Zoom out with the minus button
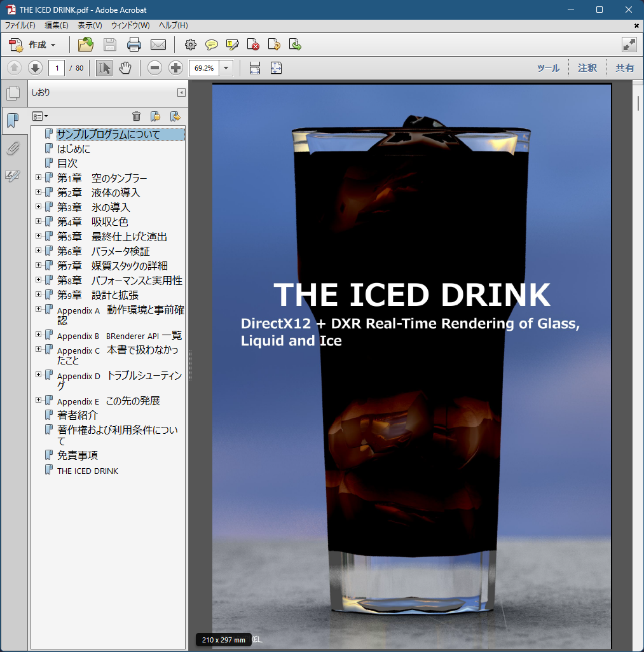This screenshot has height=652, width=644. [154, 68]
